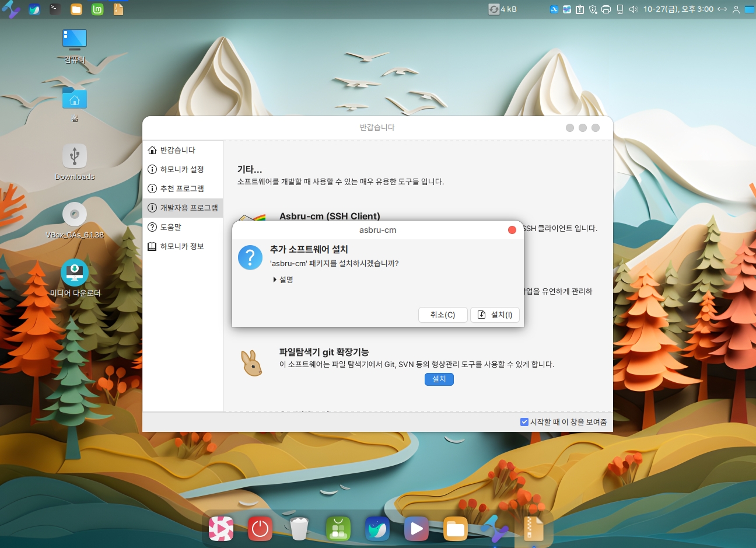Launch the power/shutdown icon in the dock
The height and width of the screenshot is (548, 756).
(x=260, y=529)
